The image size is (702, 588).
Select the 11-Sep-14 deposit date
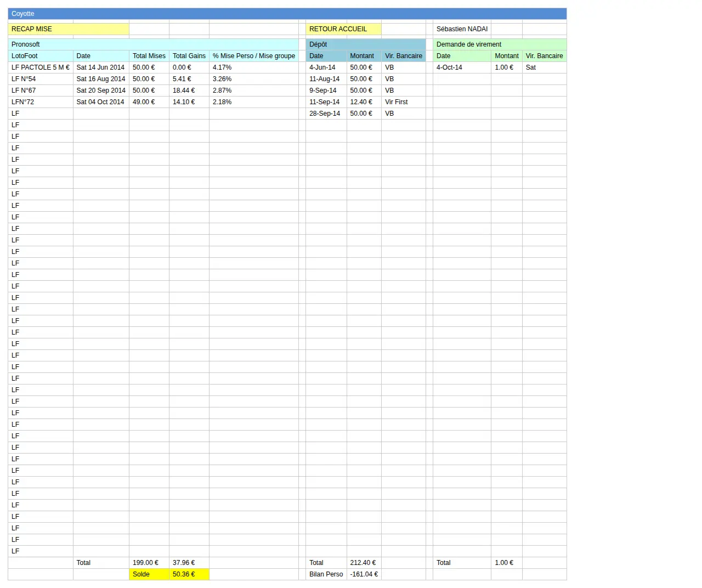click(x=326, y=102)
